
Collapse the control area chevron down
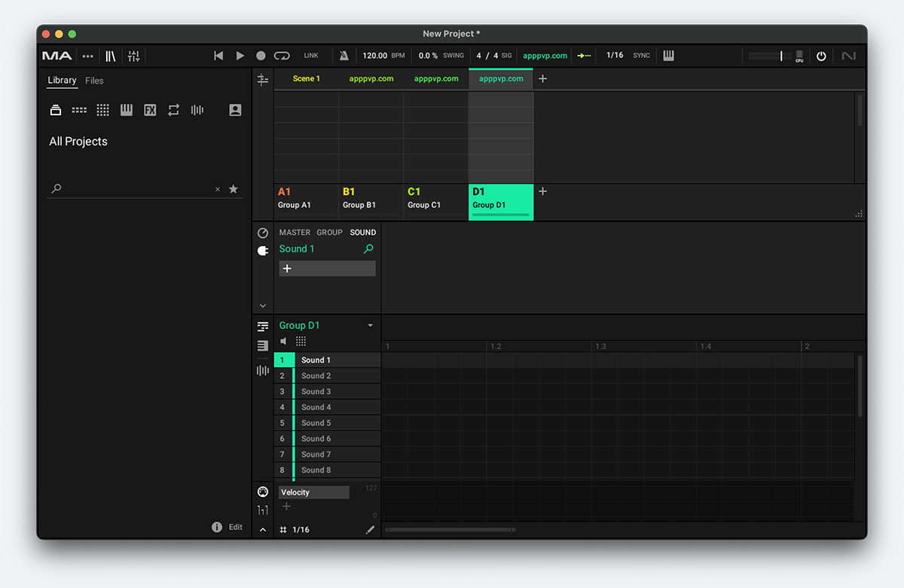[263, 306]
